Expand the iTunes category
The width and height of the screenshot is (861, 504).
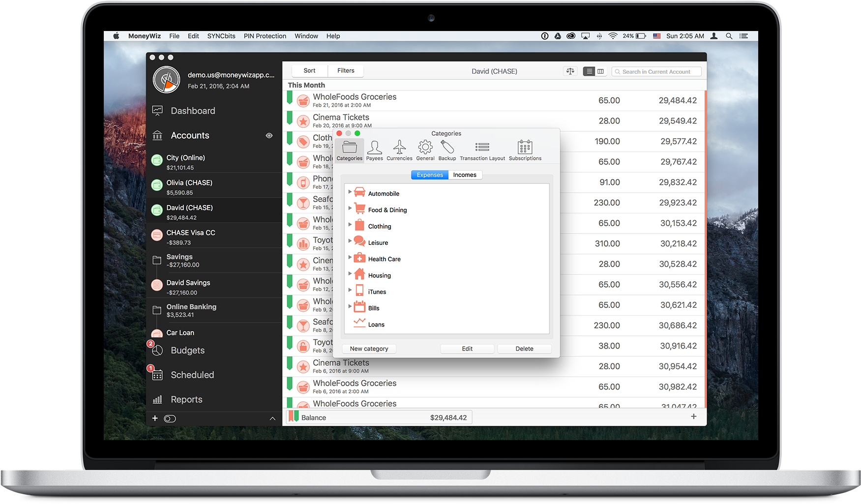coord(350,290)
